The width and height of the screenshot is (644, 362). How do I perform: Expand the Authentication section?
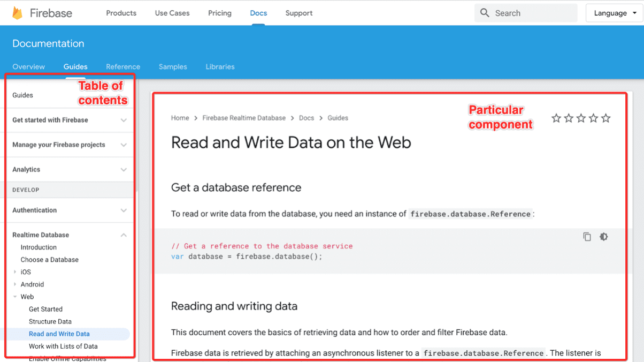pos(124,210)
